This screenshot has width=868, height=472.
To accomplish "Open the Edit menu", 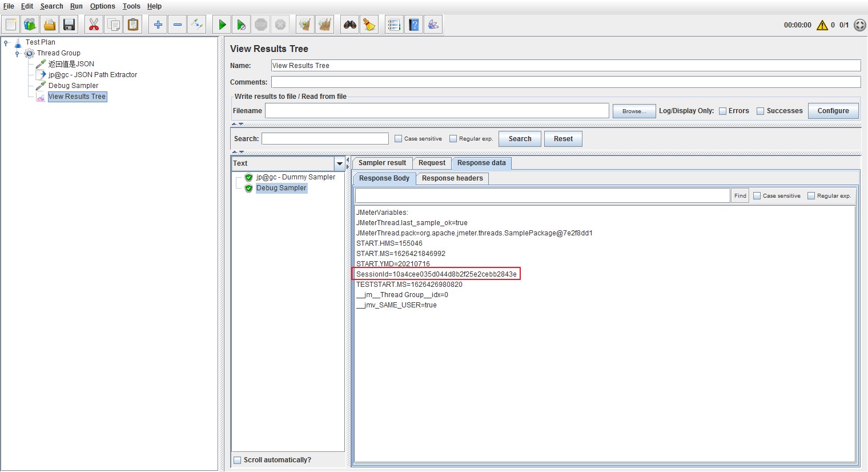I will click(27, 6).
